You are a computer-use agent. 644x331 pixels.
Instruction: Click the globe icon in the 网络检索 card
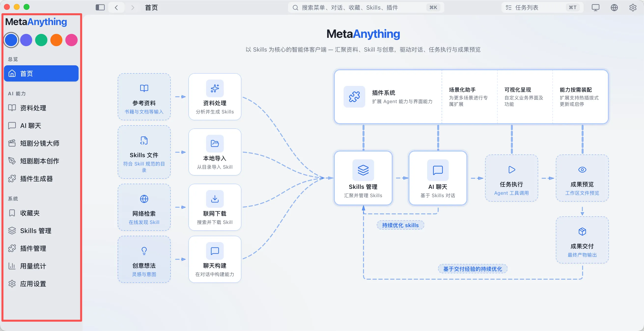[x=144, y=199]
